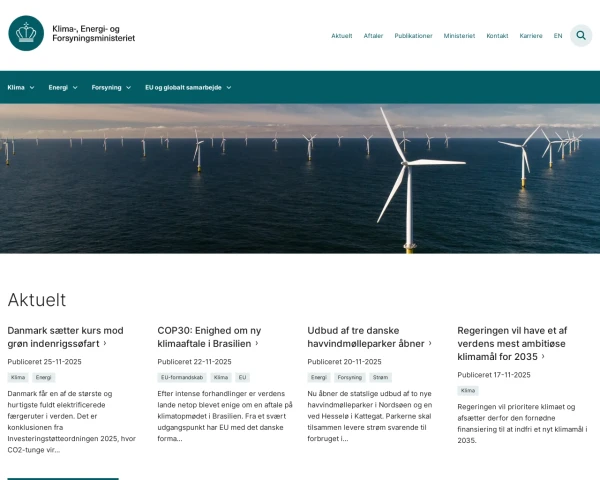
Task: Open article about grøn indenrigssøfart
Action: tap(65, 336)
